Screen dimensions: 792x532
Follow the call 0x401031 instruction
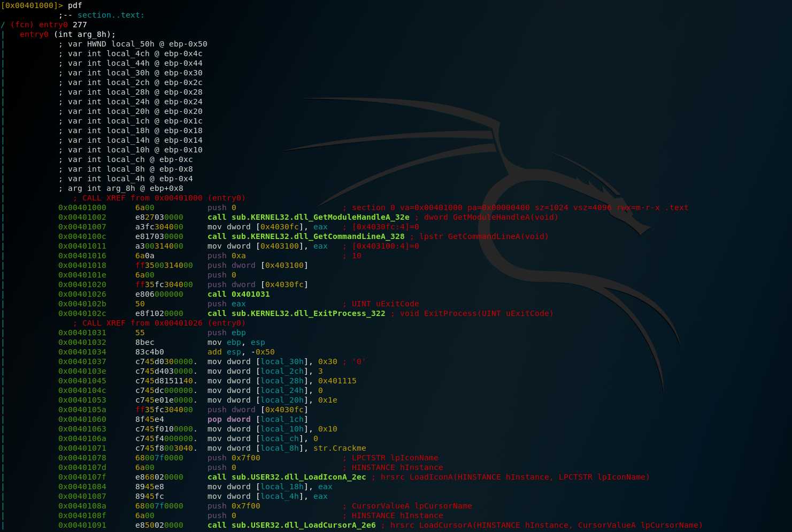tap(239, 294)
